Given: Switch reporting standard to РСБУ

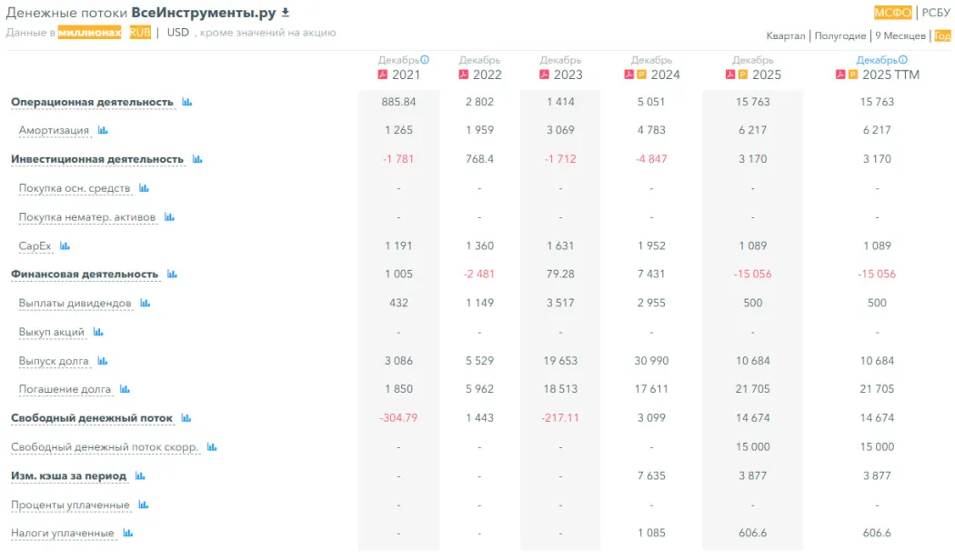Looking at the screenshot, I should click(x=936, y=13).
